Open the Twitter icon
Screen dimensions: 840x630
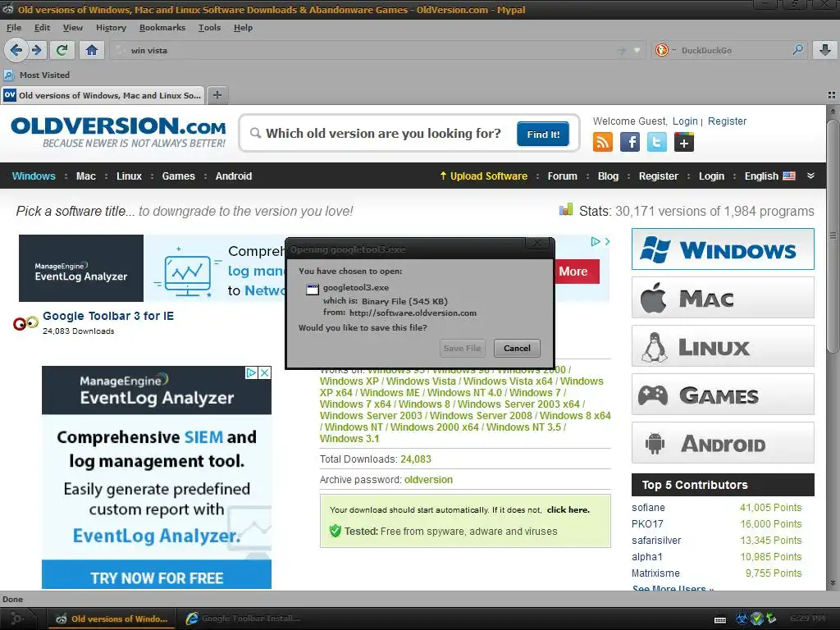657,142
